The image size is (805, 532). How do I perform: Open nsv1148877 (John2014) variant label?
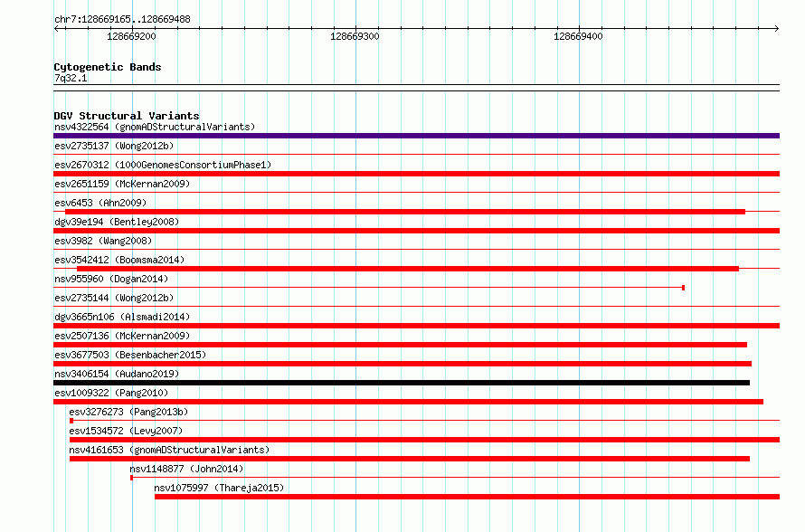click(186, 469)
